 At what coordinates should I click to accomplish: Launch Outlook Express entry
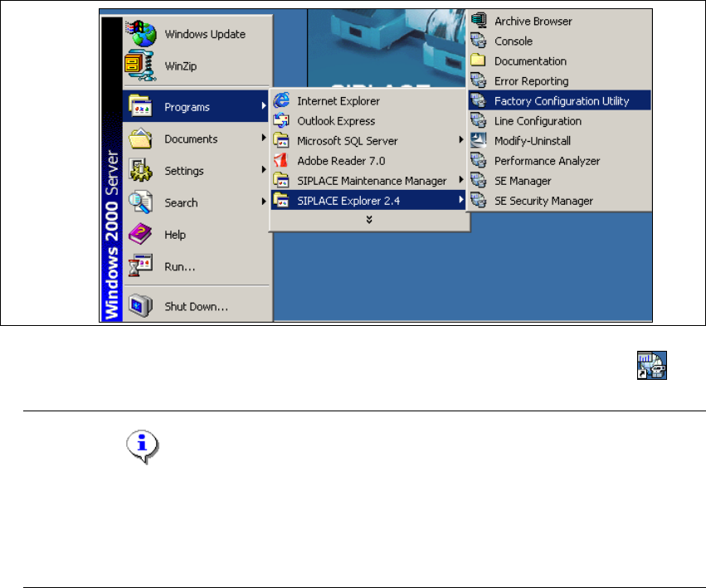pos(368,120)
